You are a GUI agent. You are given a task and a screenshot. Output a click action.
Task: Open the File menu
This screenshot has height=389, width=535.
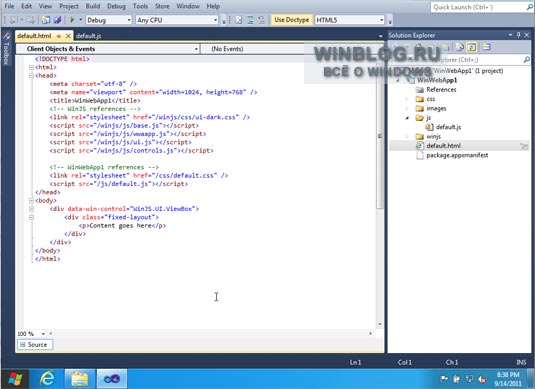(x=9, y=6)
